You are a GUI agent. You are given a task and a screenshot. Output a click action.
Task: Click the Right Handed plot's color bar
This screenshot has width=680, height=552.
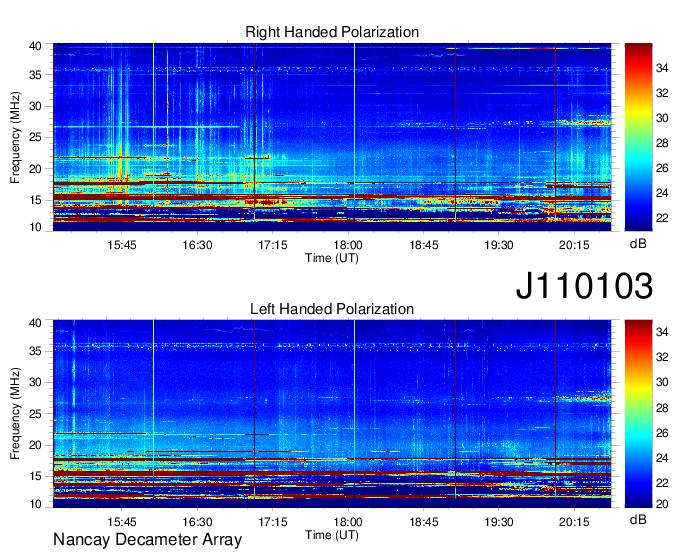[638, 137]
